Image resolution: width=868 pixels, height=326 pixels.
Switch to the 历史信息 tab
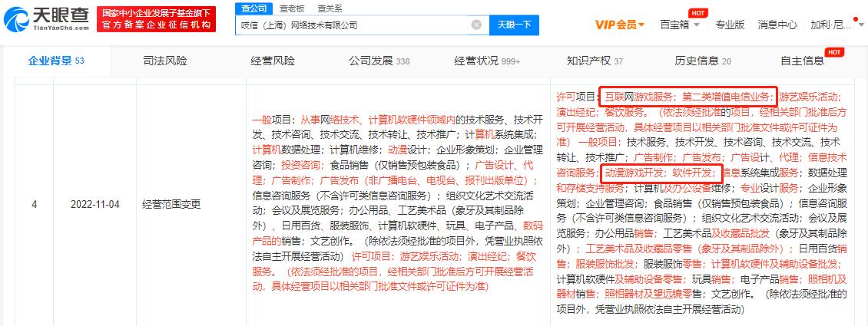[703, 61]
